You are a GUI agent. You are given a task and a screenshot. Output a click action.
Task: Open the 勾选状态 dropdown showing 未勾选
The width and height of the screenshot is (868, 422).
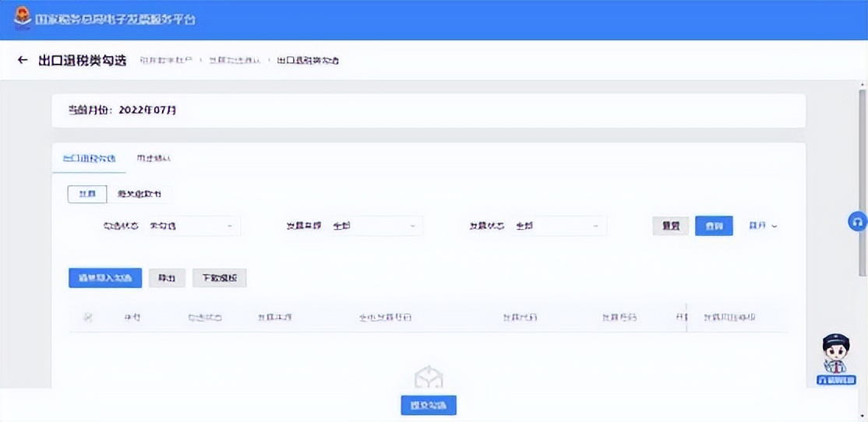[193, 227]
